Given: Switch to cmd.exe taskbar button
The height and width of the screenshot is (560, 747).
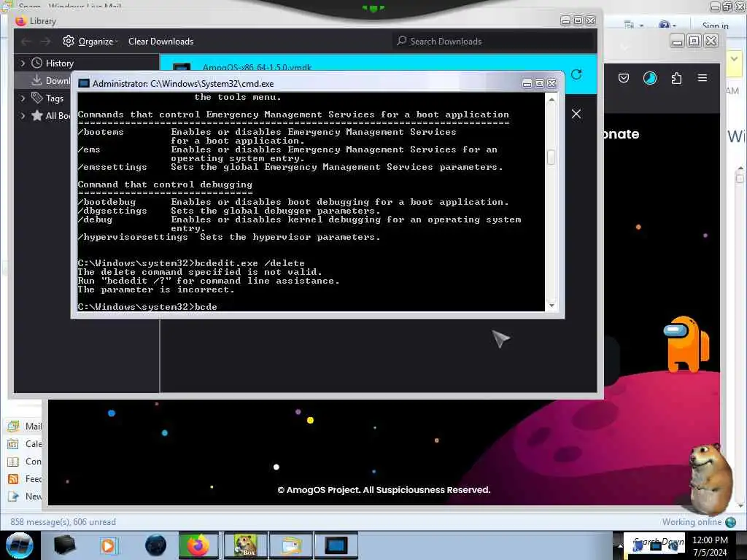Looking at the screenshot, I should (336, 545).
